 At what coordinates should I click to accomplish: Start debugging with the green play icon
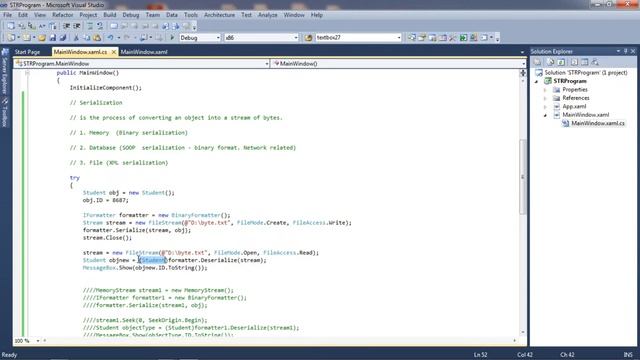point(172,38)
